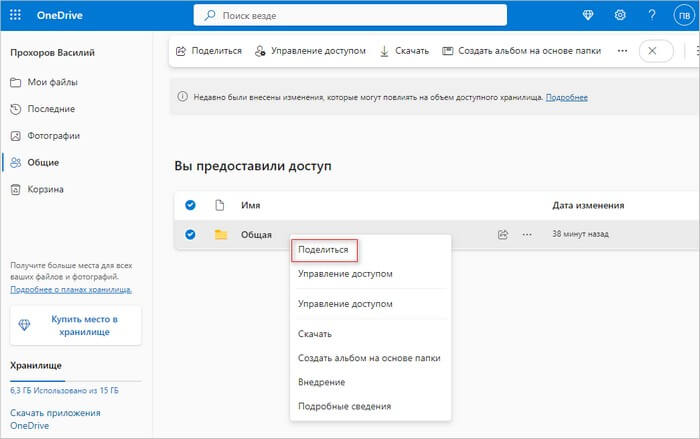Click 'Купить место в хранилище' button

[75, 326]
